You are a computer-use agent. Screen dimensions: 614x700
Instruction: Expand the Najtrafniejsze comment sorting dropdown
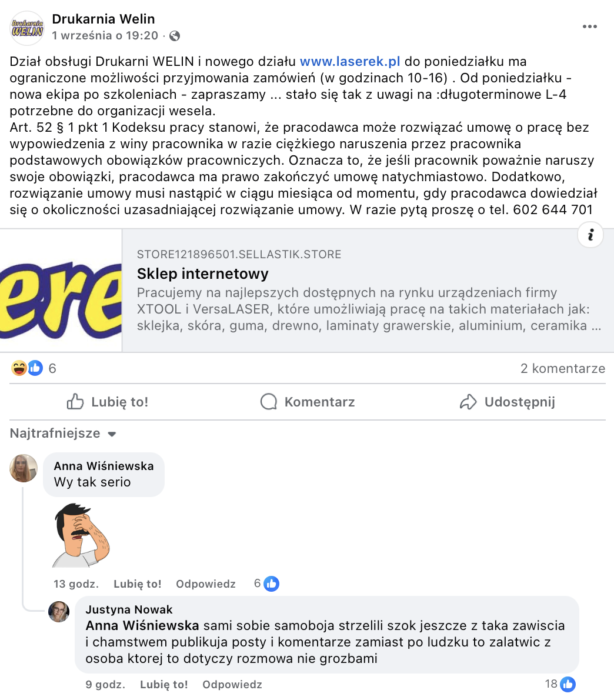pyautogui.click(x=63, y=434)
